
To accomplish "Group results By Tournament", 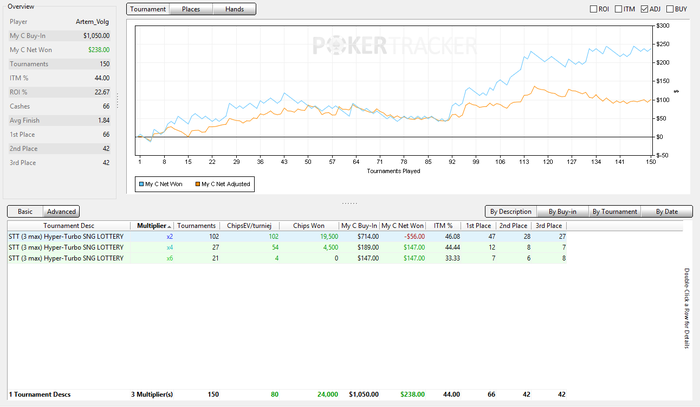I will click(x=614, y=211).
